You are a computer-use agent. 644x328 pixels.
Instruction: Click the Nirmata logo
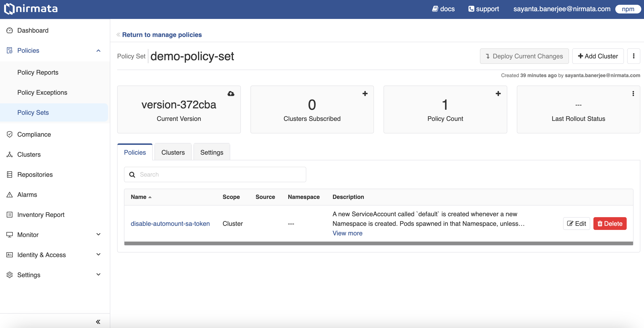tap(31, 9)
